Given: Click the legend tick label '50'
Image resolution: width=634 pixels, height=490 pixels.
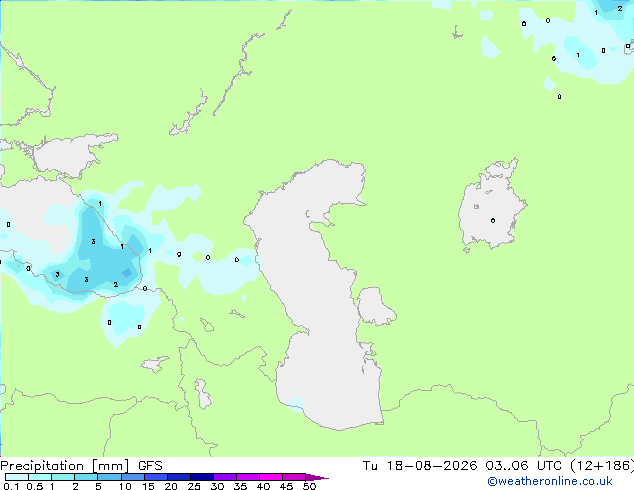Looking at the screenshot, I should (309, 486).
